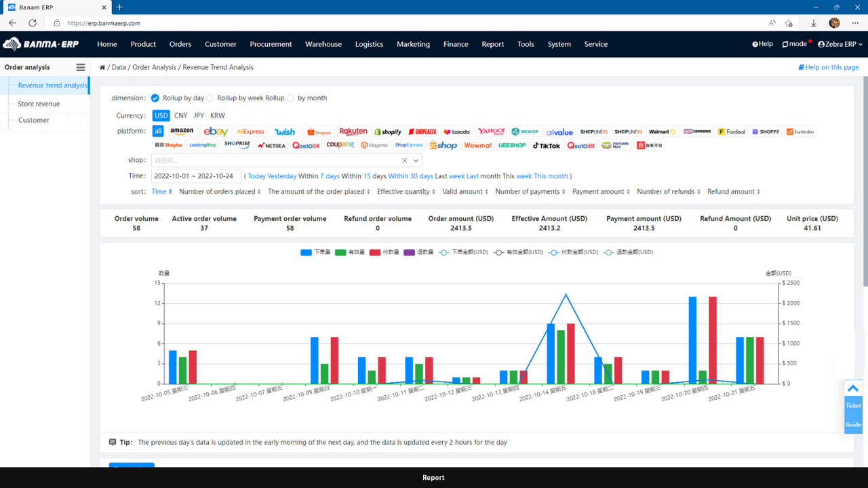Filter by the Walmart platform icon
This screenshot has height=488, width=868.
tap(661, 131)
